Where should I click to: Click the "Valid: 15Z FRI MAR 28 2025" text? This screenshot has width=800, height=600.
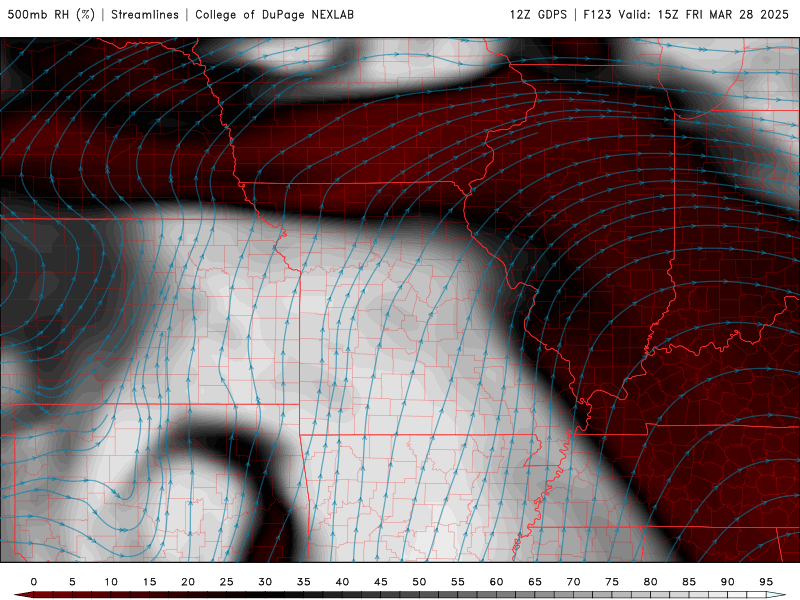(704, 15)
